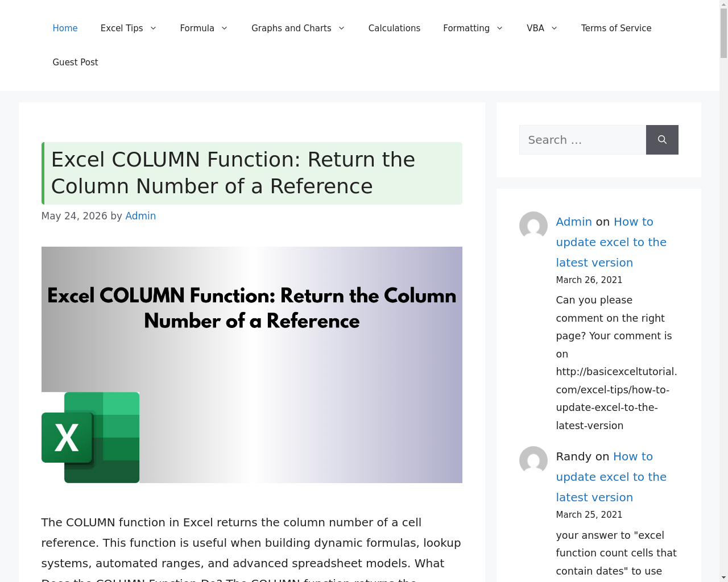Viewport: 728px width, 582px height.
Task: Click the page vertical scrollbar thumb
Action: tap(723, 34)
